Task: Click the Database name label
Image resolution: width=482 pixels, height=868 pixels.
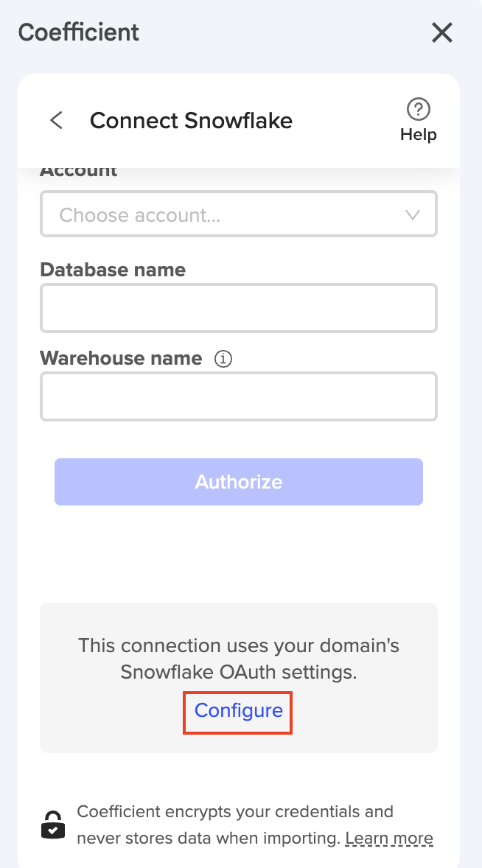Action: pyautogui.click(x=113, y=270)
